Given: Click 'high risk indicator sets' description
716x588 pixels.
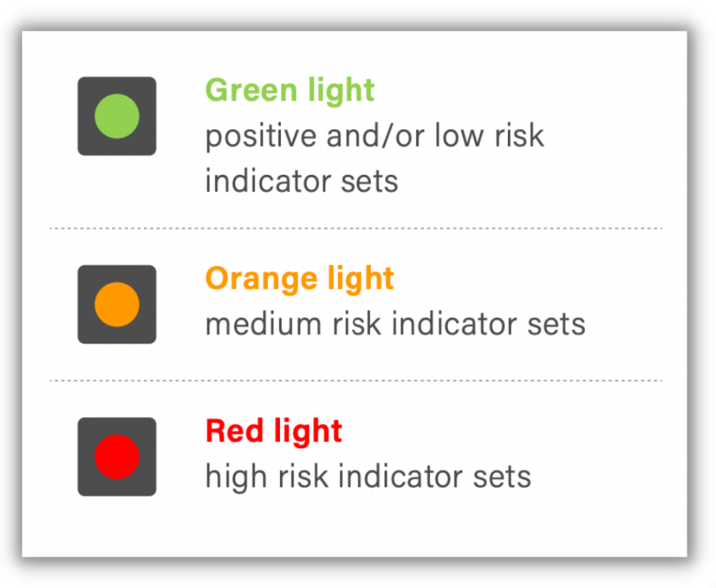Looking at the screenshot, I should pos(368,478).
